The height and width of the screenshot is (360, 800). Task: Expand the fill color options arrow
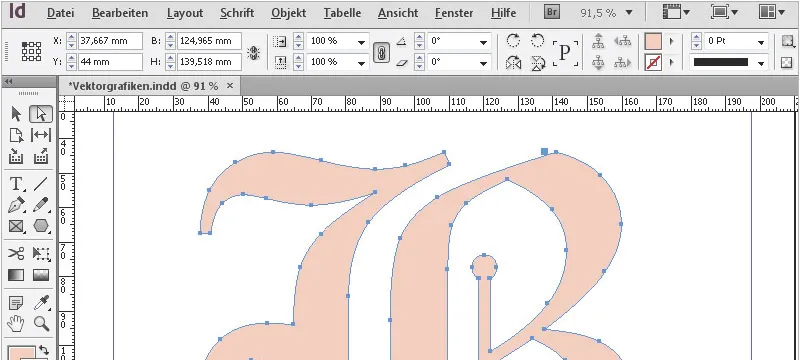click(x=672, y=41)
